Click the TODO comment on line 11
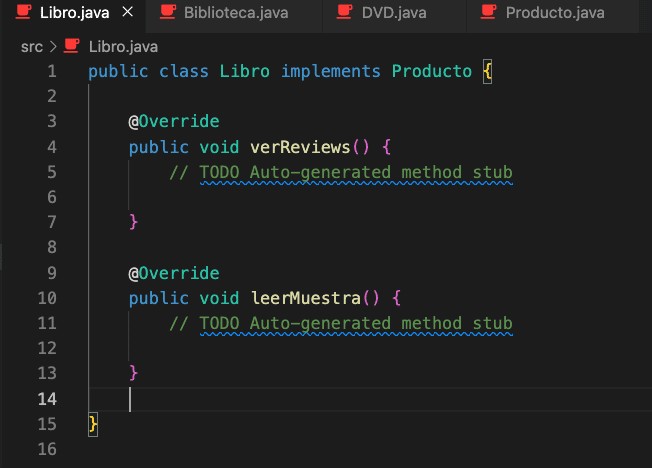The width and height of the screenshot is (652, 468). pyautogui.click(x=341, y=324)
